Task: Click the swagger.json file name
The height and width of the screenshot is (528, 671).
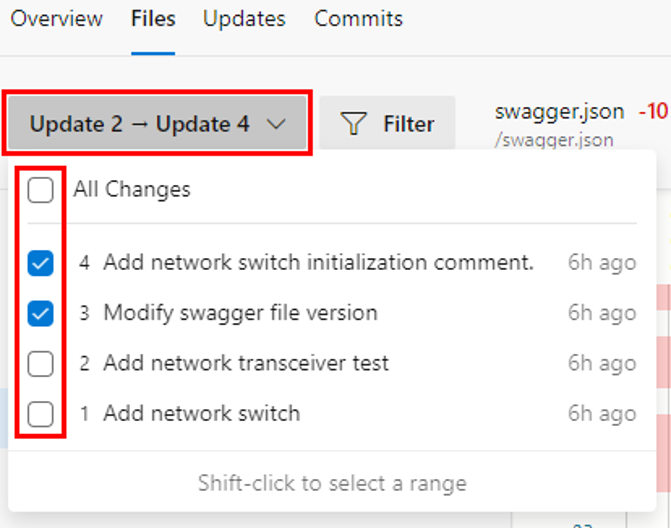Action: pyautogui.click(x=559, y=112)
